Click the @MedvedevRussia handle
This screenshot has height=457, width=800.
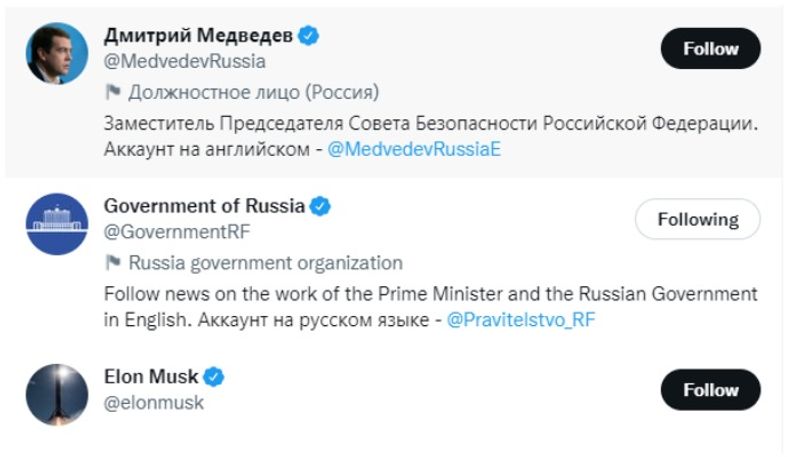coord(185,61)
